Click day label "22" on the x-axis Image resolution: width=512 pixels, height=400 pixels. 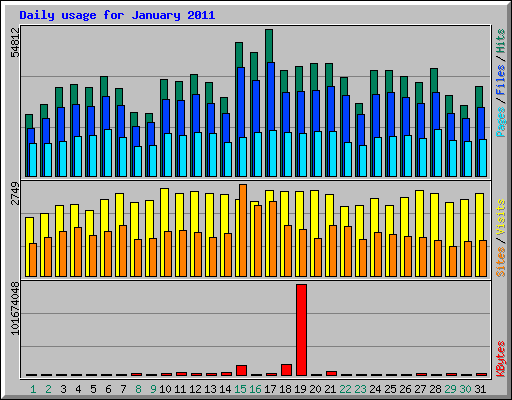pos(345,389)
